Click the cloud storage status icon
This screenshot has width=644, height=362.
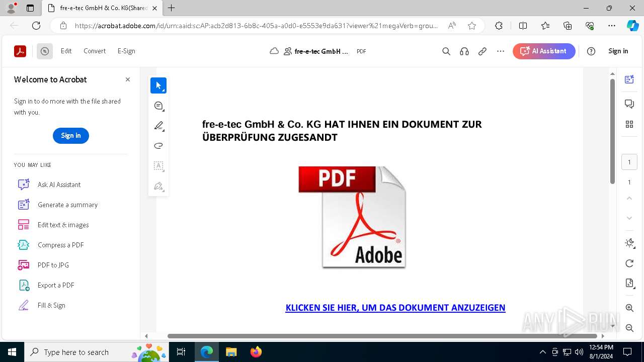274,51
